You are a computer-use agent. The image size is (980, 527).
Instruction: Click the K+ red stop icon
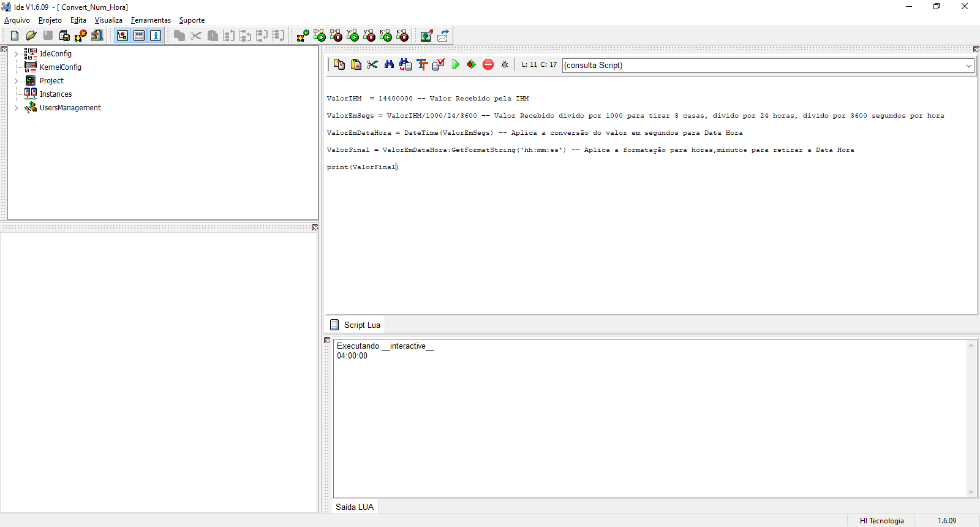[x=402, y=36]
